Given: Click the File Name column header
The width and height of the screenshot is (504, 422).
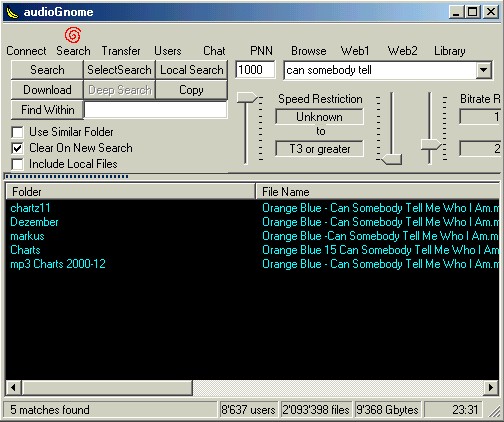Looking at the screenshot, I should tap(378, 192).
